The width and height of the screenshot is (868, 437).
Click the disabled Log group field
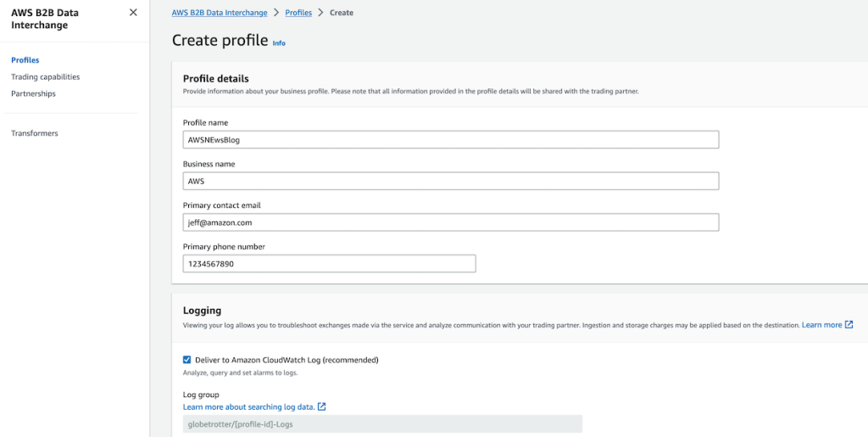[x=382, y=424]
